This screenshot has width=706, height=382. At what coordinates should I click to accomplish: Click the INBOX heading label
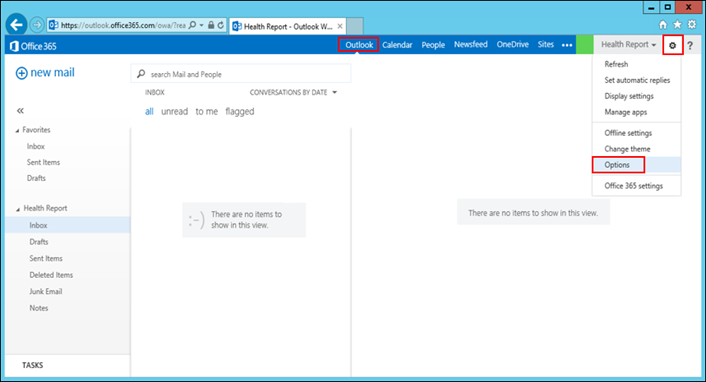click(x=154, y=92)
